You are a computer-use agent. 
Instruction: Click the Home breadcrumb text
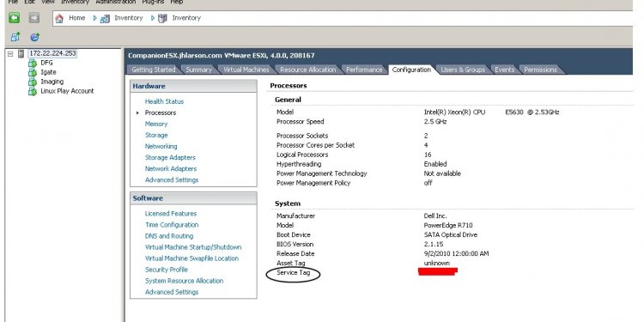76,18
